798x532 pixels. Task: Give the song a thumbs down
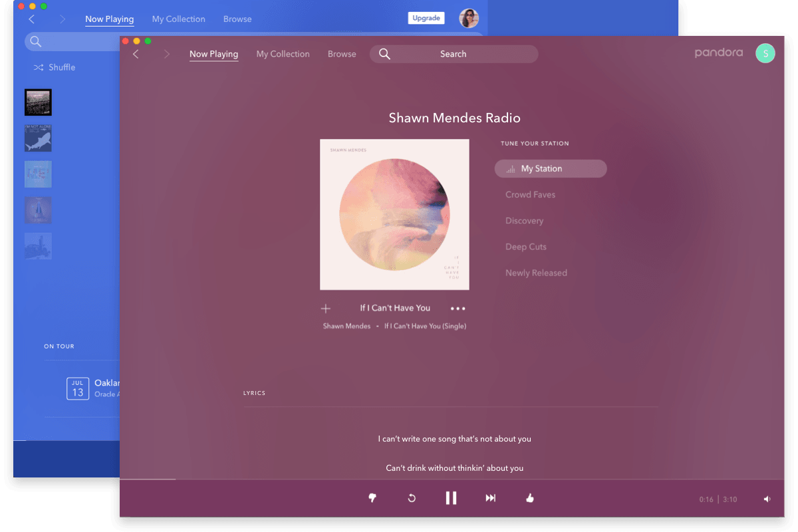point(372,497)
